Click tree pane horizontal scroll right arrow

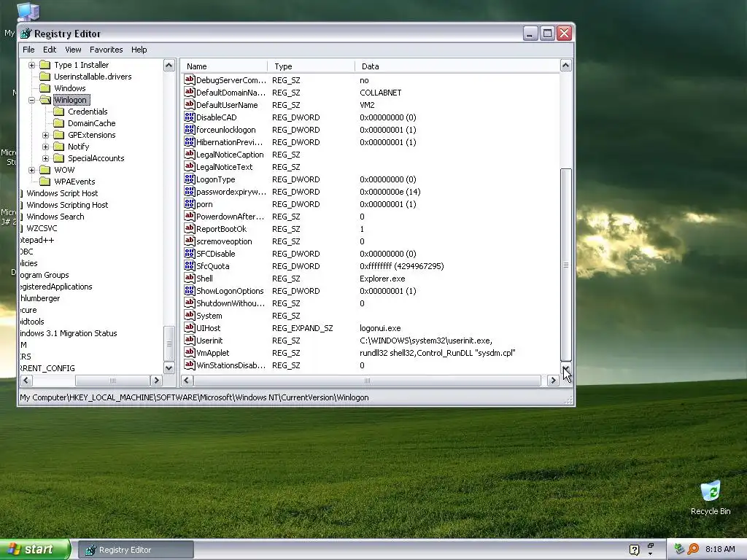(x=156, y=380)
